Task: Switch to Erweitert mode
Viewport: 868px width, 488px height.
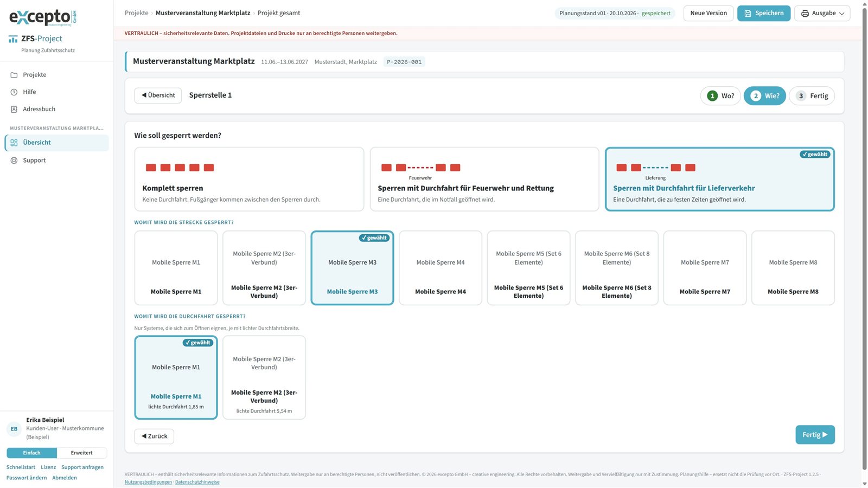Action: 82,453
